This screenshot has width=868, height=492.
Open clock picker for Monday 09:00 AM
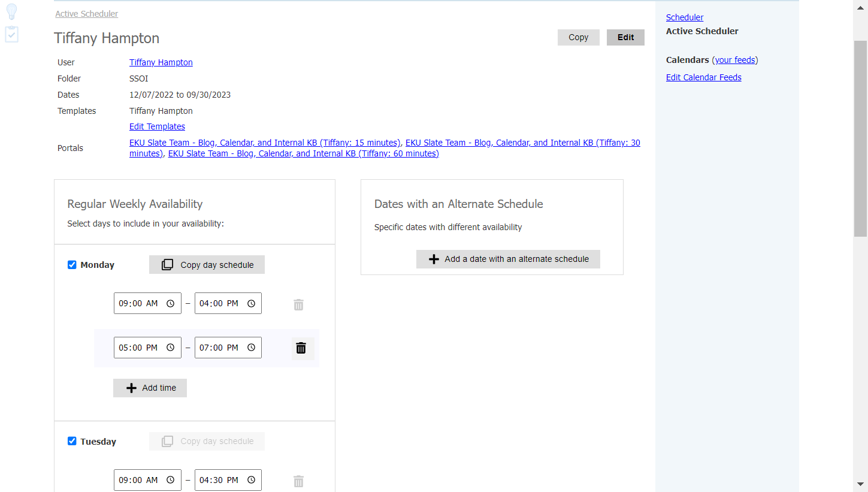pyautogui.click(x=170, y=303)
